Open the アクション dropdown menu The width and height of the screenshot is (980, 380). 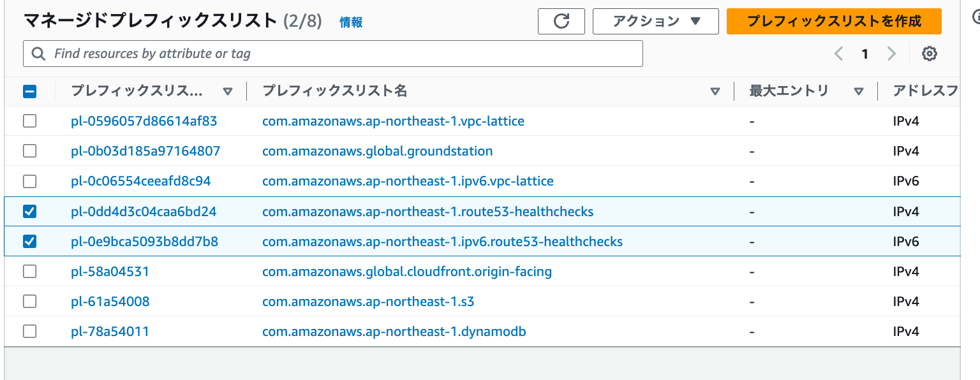(x=655, y=21)
